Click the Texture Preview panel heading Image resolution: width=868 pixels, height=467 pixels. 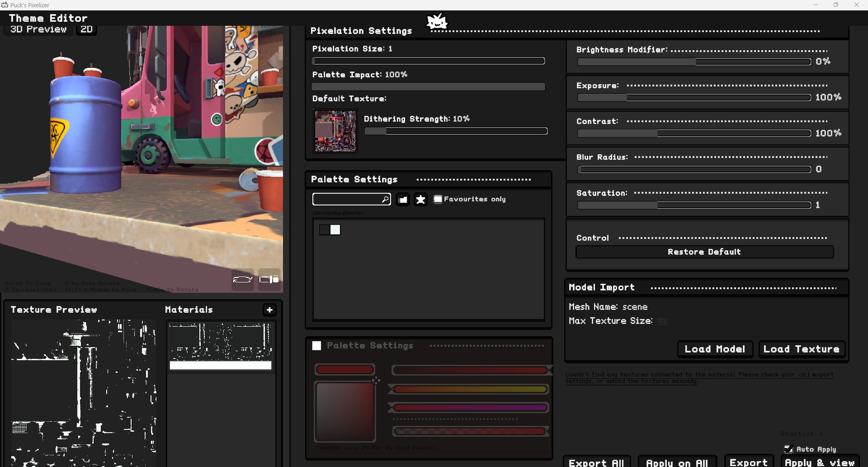(54, 310)
